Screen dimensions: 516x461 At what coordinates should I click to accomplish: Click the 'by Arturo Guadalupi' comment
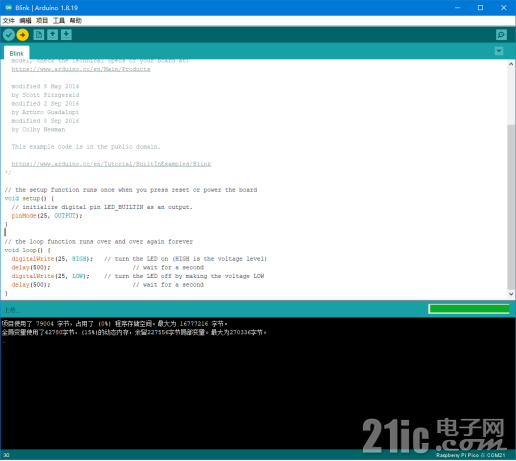(45, 112)
